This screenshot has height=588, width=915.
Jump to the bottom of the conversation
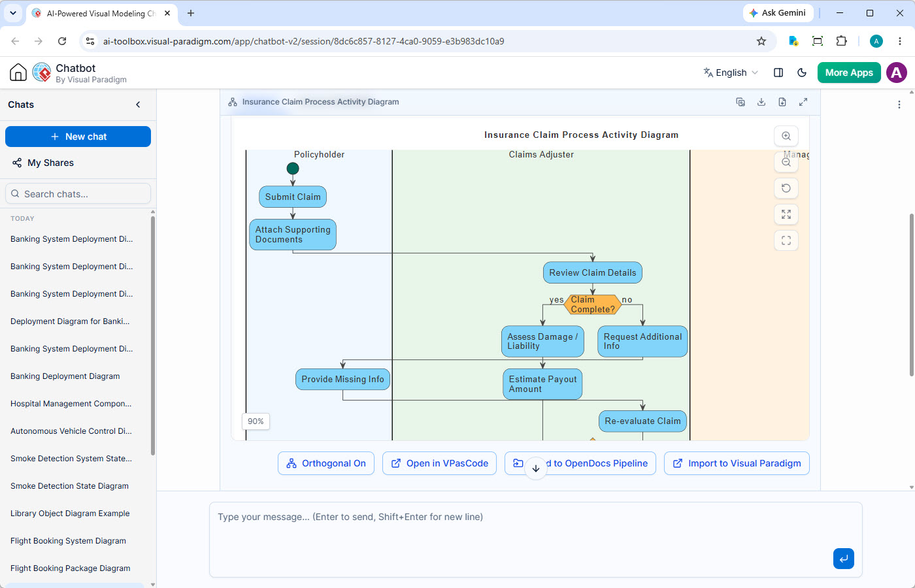tap(536, 468)
